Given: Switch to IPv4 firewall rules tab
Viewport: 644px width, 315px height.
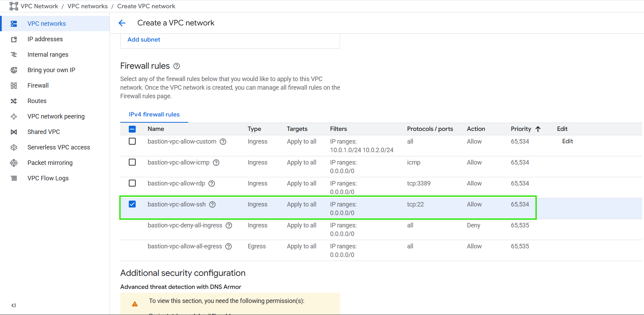Looking at the screenshot, I should click(x=154, y=114).
